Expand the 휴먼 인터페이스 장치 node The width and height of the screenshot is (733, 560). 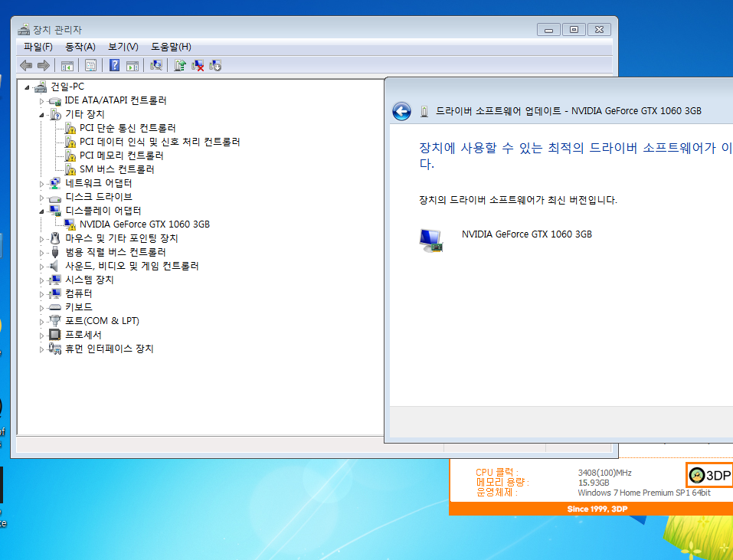click(41, 349)
